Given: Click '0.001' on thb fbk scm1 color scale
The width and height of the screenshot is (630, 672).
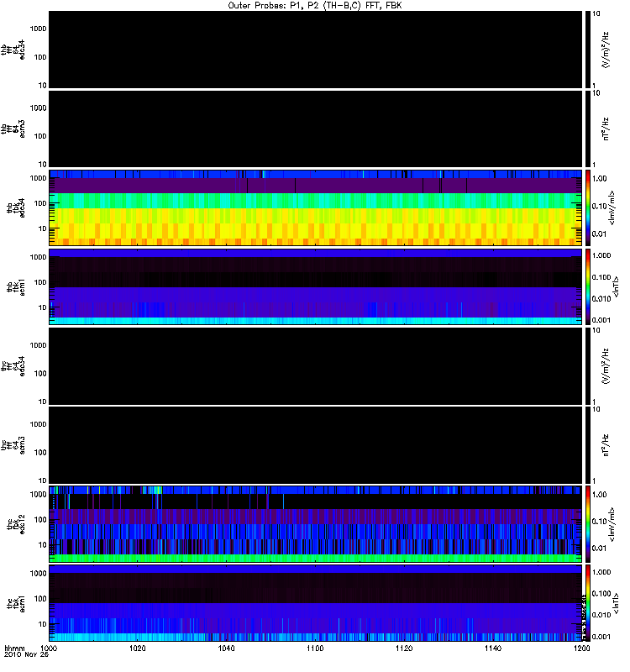Looking at the screenshot, I should [x=601, y=320].
